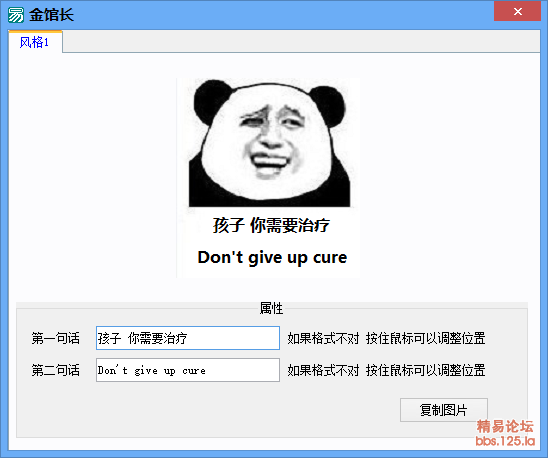Close the 金馆长 window
548x458 pixels.
[517, 11]
